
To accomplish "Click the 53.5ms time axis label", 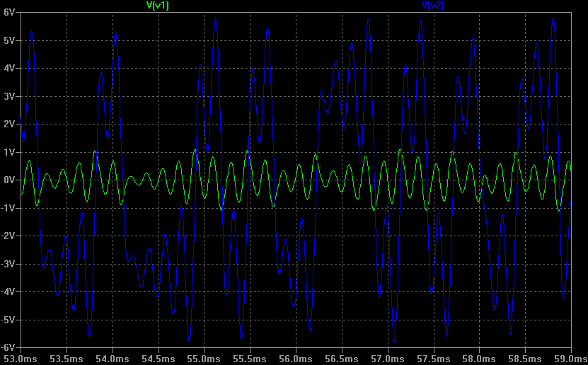I will pyautogui.click(x=67, y=359).
